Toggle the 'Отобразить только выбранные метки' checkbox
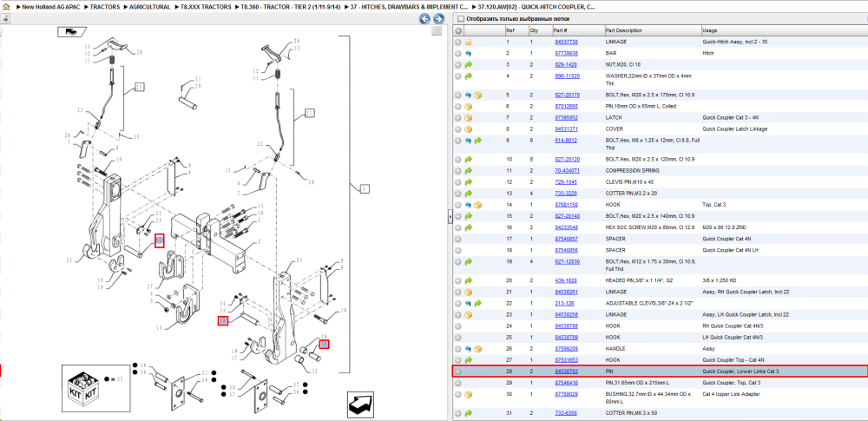 point(461,18)
